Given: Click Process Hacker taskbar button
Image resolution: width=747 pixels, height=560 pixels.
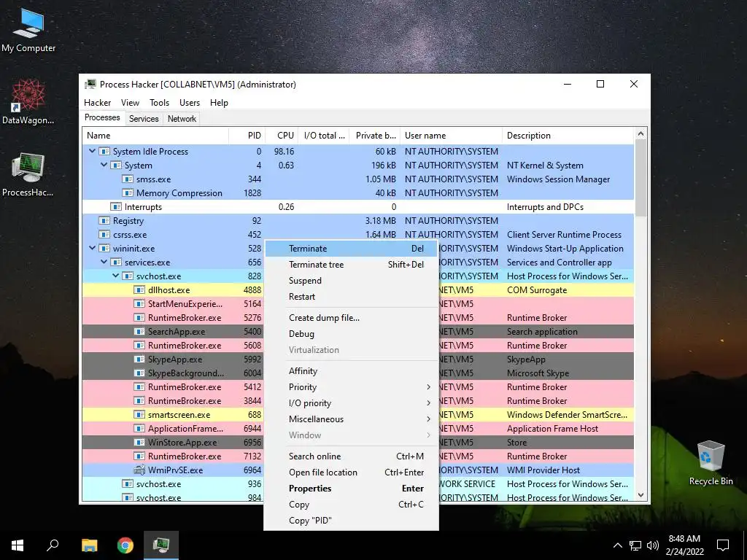Looking at the screenshot, I should coord(161,545).
